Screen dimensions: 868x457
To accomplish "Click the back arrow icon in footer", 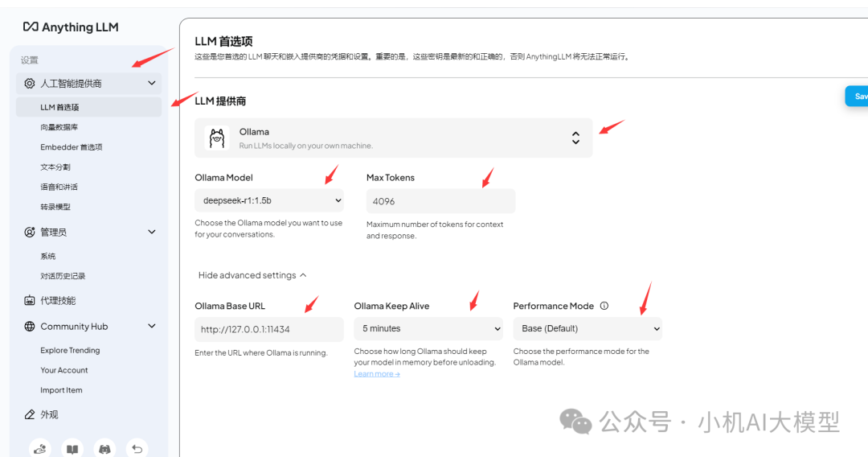I will click(x=137, y=448).
